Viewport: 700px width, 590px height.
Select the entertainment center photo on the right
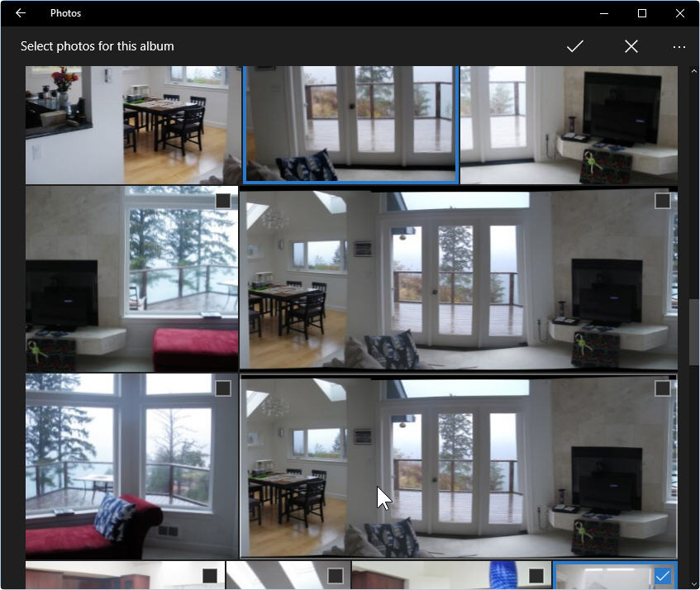pos(569,124)
